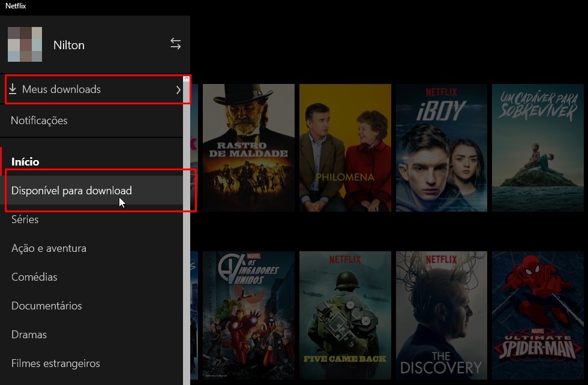Click the download arrow icon beside Meus downloads

click(13, 89)
